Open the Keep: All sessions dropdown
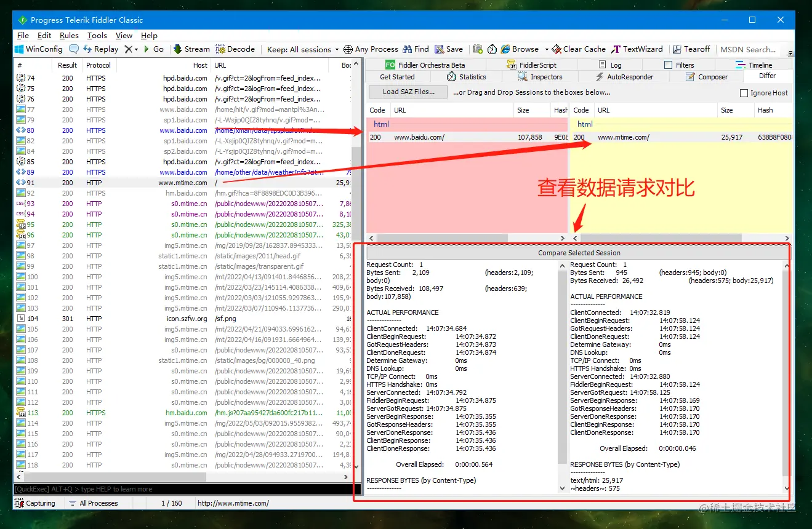Image resolution: width=812 pixels, height=529 pixels. pyautogui.click(x=303, y=49)
